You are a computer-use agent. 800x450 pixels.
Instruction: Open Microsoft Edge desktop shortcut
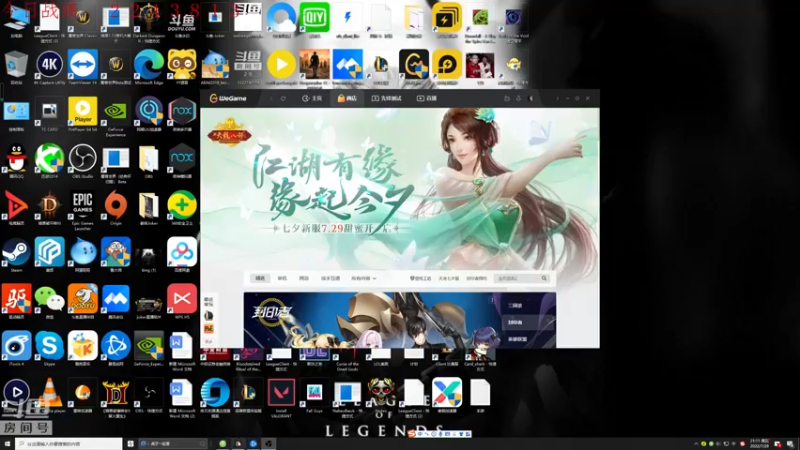[148, 67]
